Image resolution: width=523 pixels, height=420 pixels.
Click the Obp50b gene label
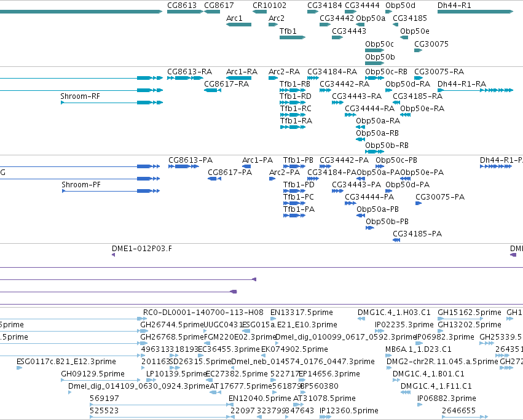pyautogui.click(x=380, y=57)
